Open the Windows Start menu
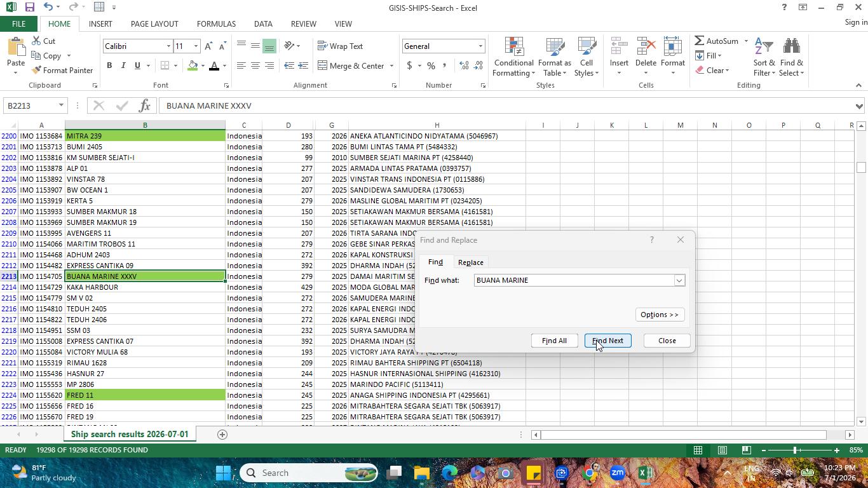This screenshot has width=868, height=488. [x=223, y=473]
